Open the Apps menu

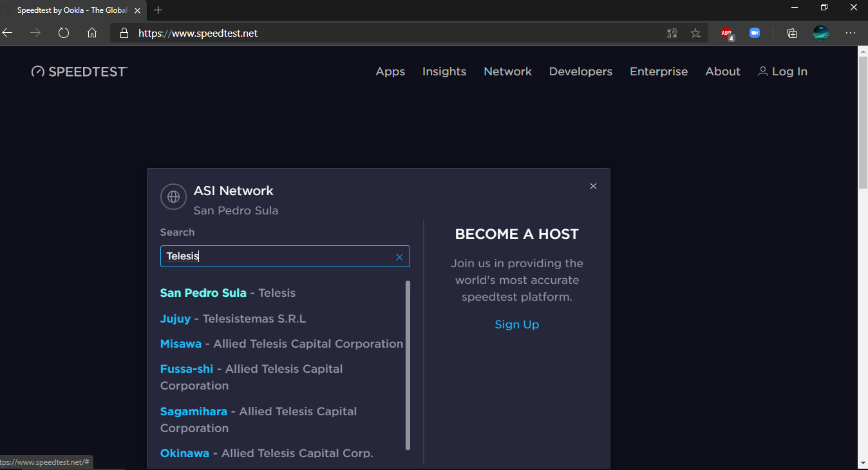pyautogui.click(x=390, y=71)
